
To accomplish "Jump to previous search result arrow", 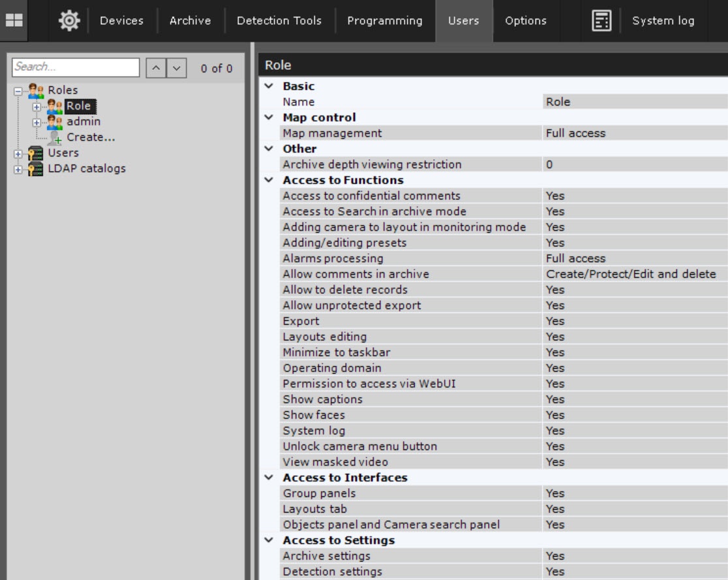I will (155, 68).
